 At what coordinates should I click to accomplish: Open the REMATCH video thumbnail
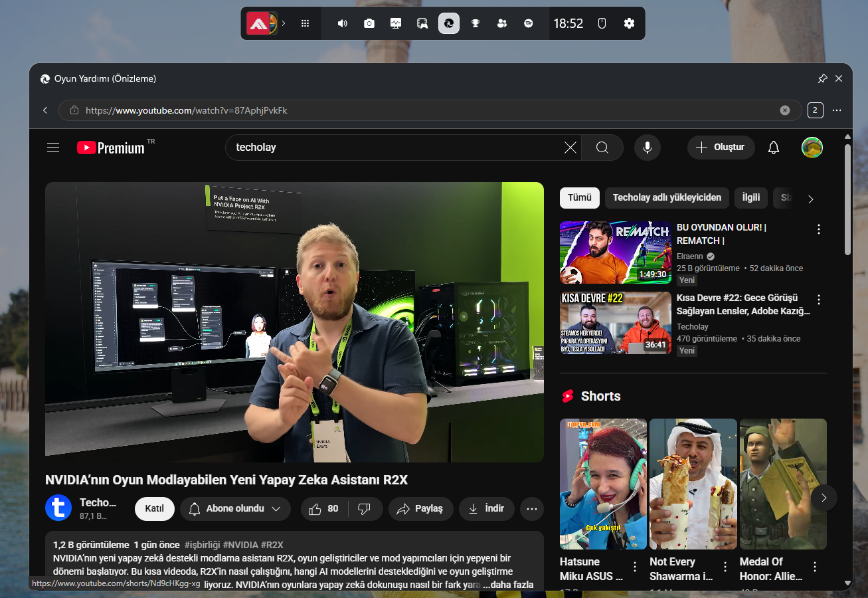[616, 252]
